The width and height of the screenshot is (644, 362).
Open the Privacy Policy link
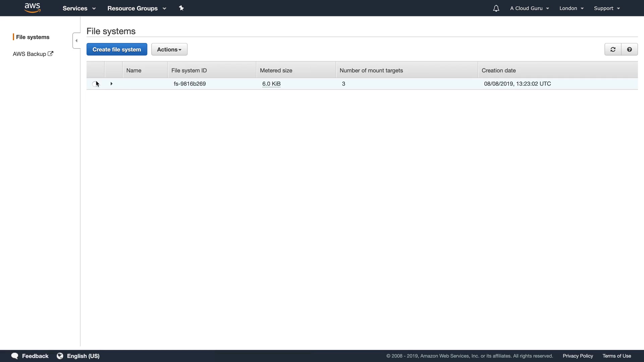coord(578,356)
